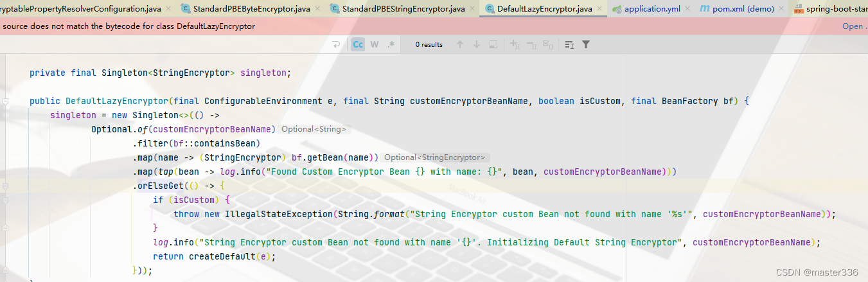The height and width of the screenshot is (282, 868).
Task: Click the new line icon in search field
Action: [x=336, y=44]
